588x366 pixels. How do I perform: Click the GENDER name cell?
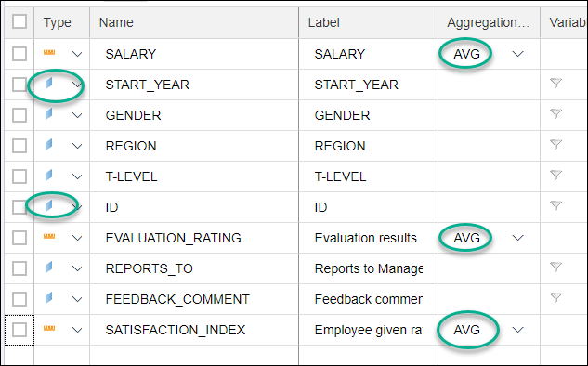(194, 115)
